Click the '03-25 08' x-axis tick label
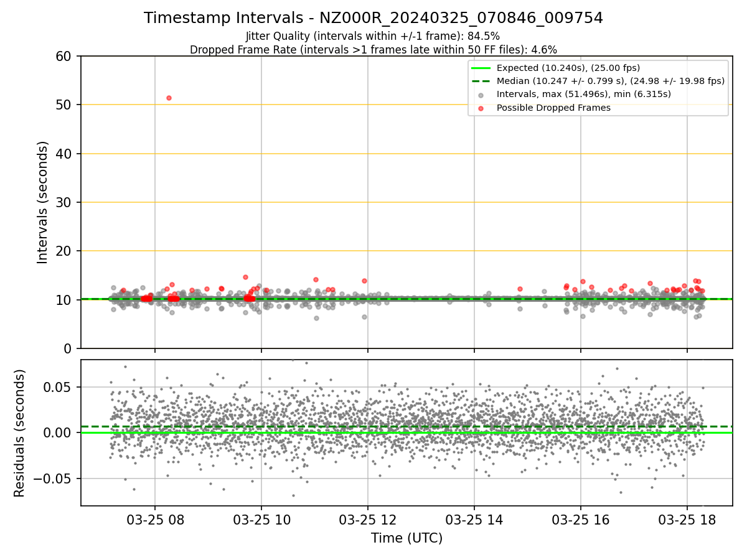The image size is (747, 560). pos(154,520)
